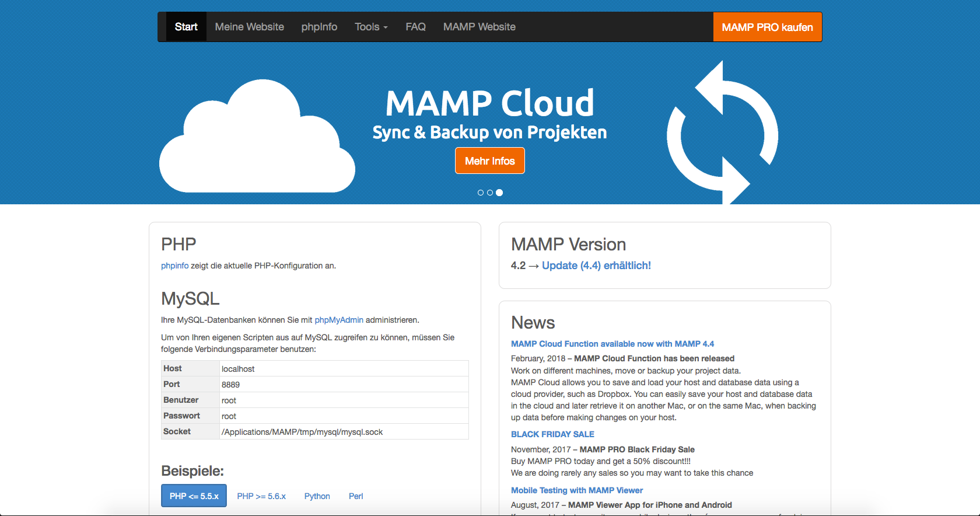Click the Mehr Infos banner button
Screen dimensions: 980x516
489,161
